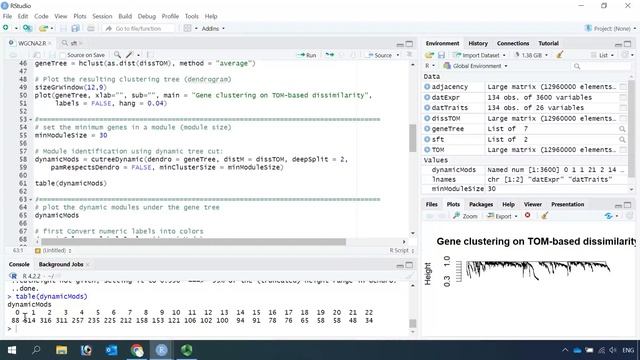
Task: Click the Zoom button in Plots pane
Action: (465, 216)
